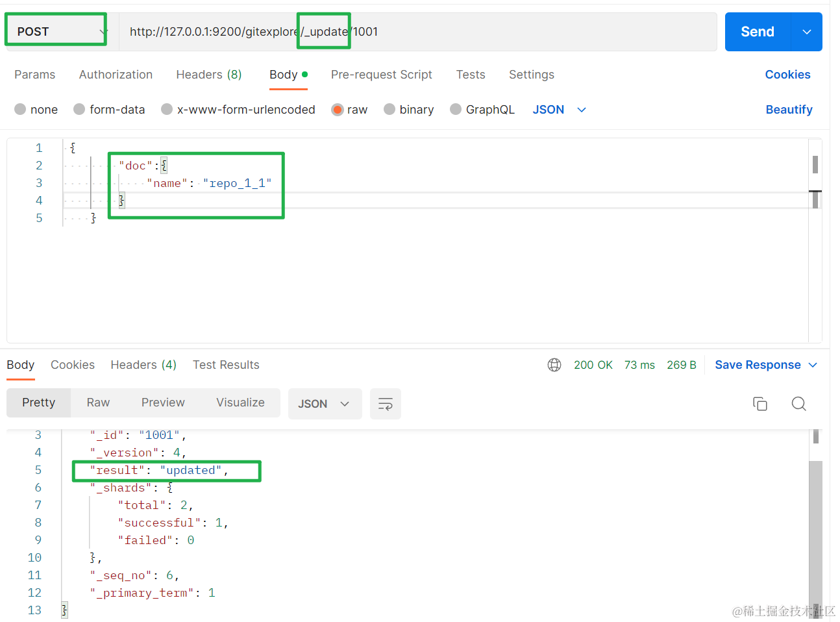840x622 pixels.
Task: Select the binary body type
Action: (x=409, y=110)
